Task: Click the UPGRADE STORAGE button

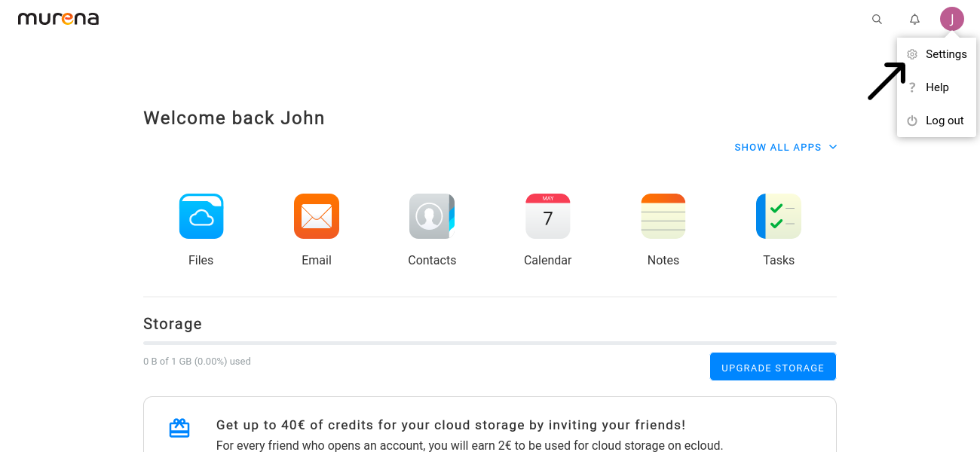Action: click(773, 367)
